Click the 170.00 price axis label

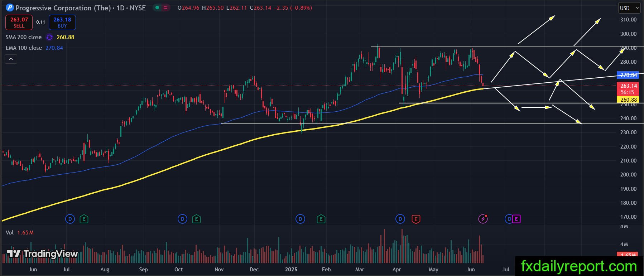629,217
